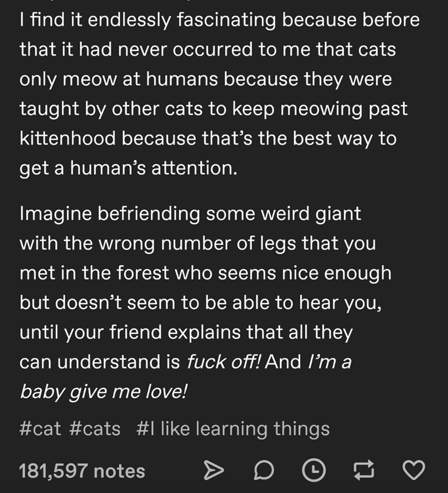Click the italic text "baby give me love!"
This screenshot has height=493, width=448.
point(104,392)
